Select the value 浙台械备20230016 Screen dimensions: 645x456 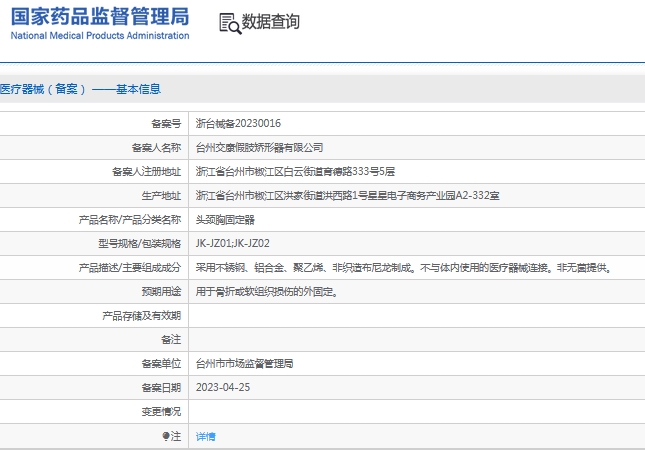(238, 123)
